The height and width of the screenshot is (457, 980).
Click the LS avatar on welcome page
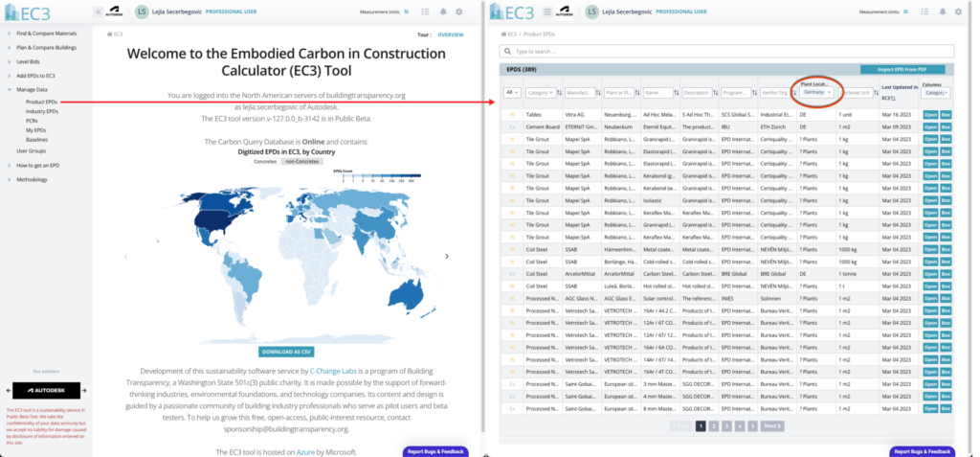coord(142,11)
